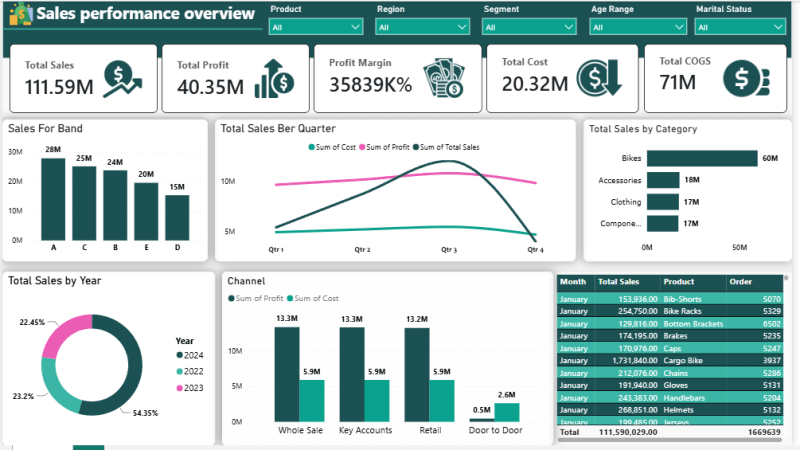Click the Total Cost dollar down-arrow icon
The height and width of the screenshot is (450, 800).
tap(599, 78)
